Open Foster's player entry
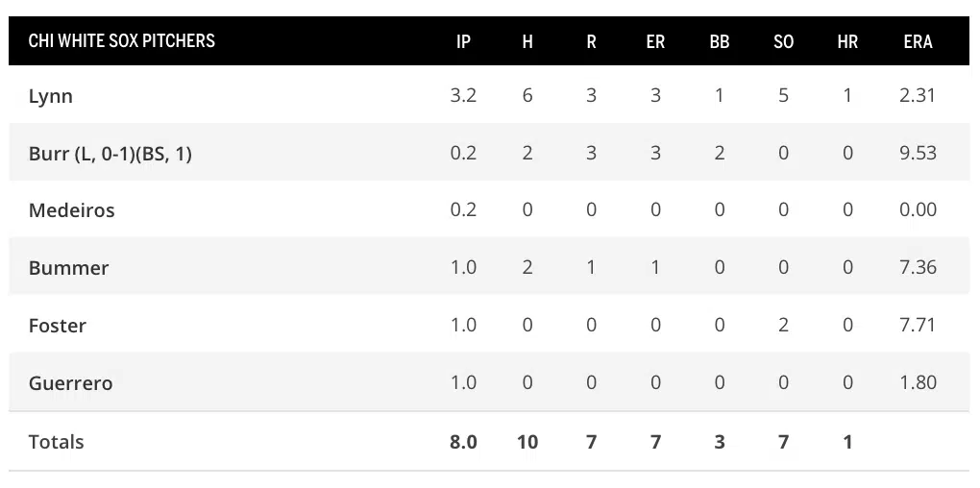This screenshot has width=980, height=488. click(x=58, y=326)
